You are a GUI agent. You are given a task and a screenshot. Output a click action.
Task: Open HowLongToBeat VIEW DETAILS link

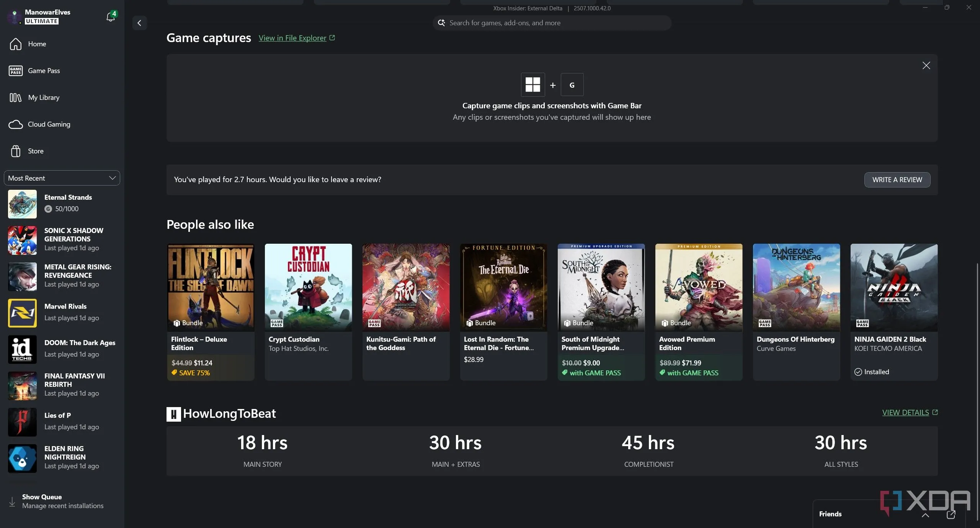[905, 412]
